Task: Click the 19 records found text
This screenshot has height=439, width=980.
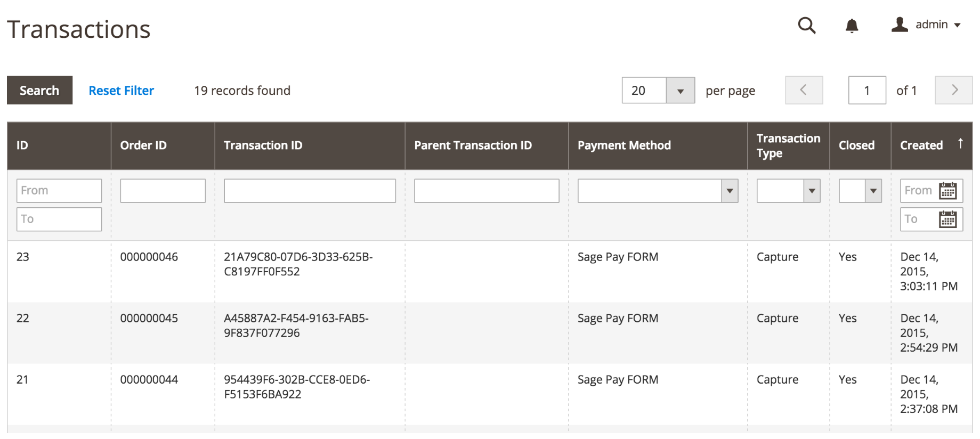Action: coord(242,91)
